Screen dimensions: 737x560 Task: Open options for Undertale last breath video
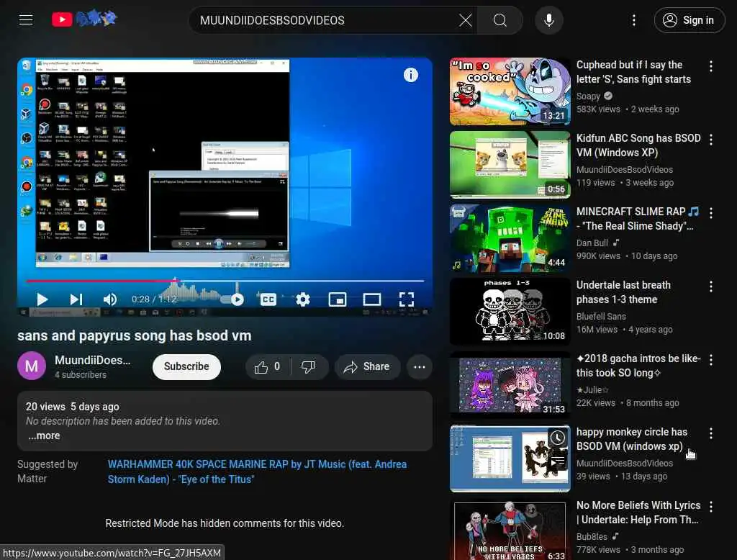tap(710, 286)
